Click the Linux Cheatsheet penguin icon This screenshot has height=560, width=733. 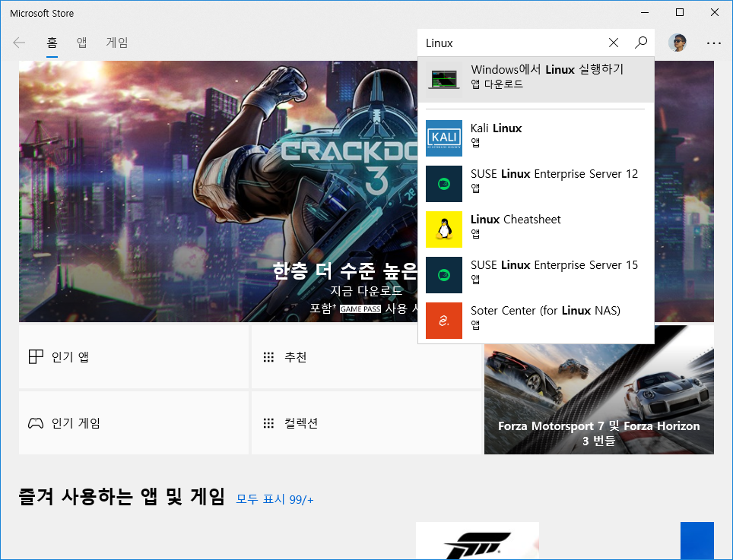[444, 229]
